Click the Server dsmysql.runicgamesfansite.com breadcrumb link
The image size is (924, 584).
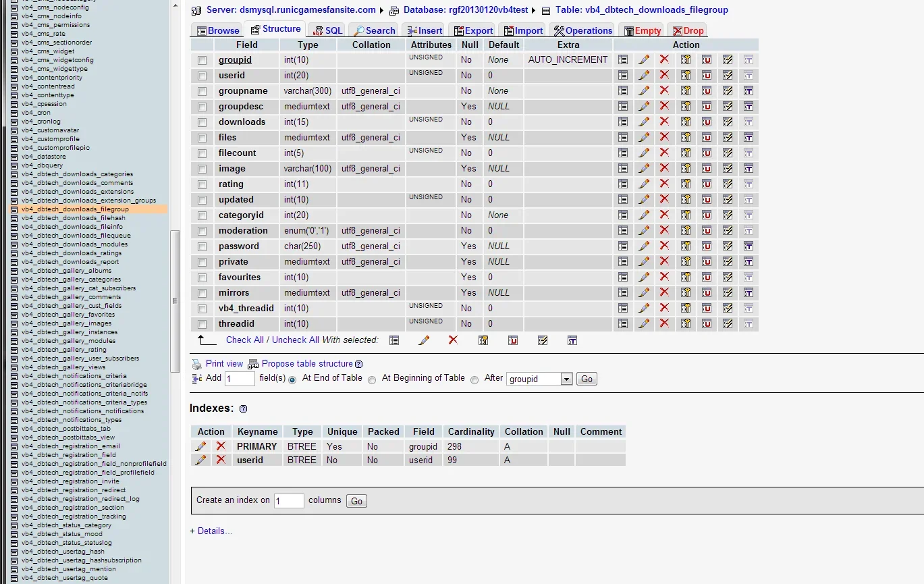290,10
